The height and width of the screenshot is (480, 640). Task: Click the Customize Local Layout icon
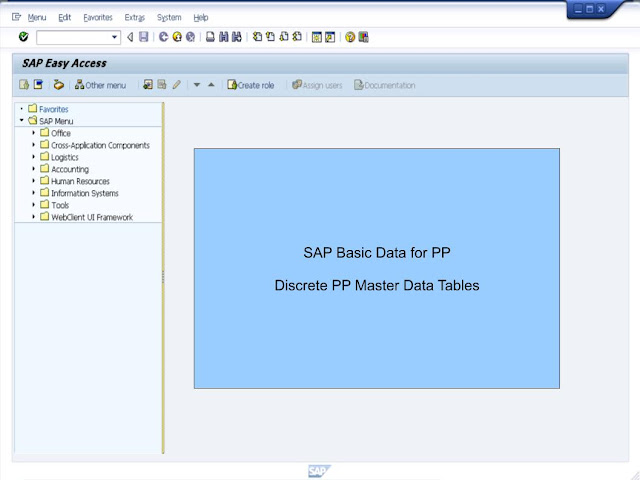point(363,38)
